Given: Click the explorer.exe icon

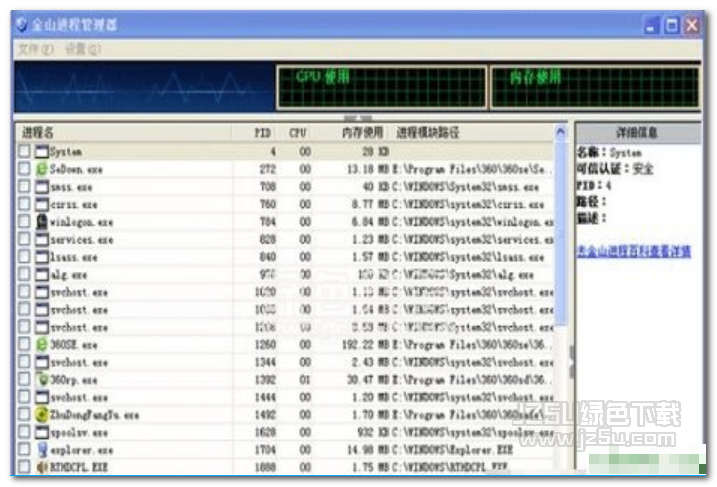Looking at the screenshot, I should (x=42, y=450).
